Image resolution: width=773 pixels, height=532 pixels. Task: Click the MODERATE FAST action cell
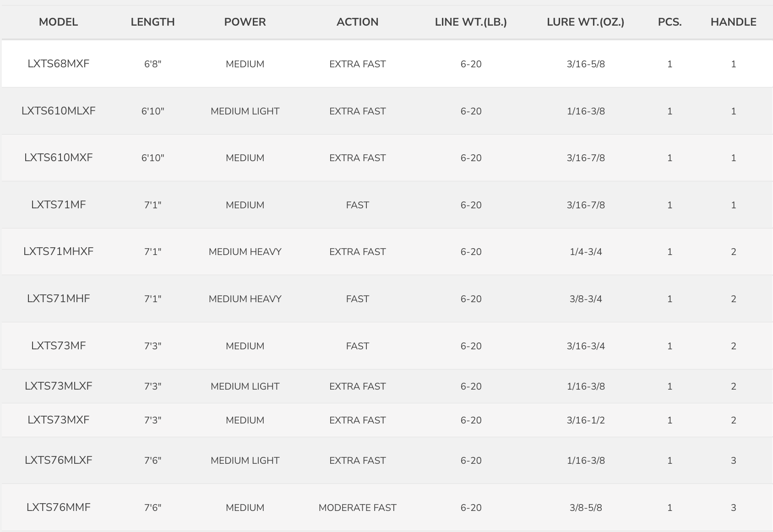(x=357, y=508)
